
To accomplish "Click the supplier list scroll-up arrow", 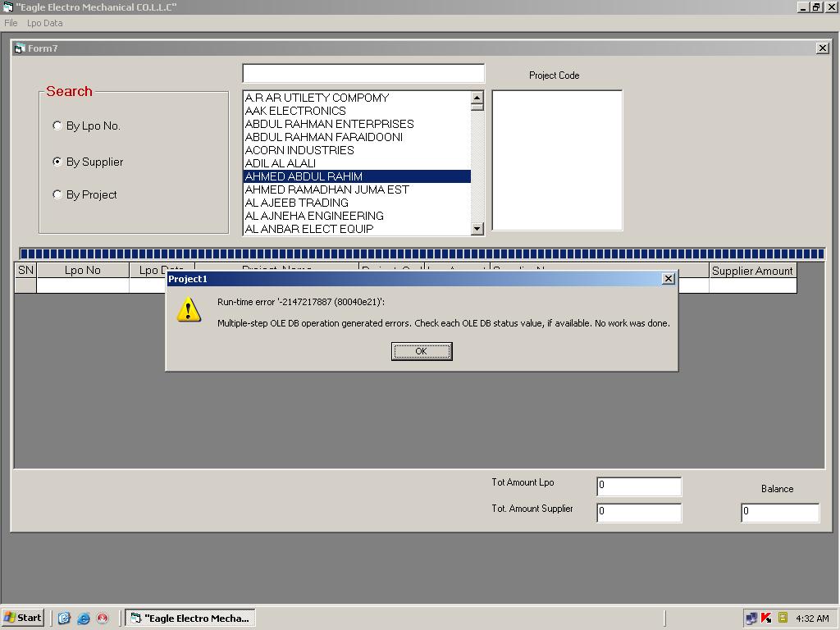I will (x=477, y=97).
